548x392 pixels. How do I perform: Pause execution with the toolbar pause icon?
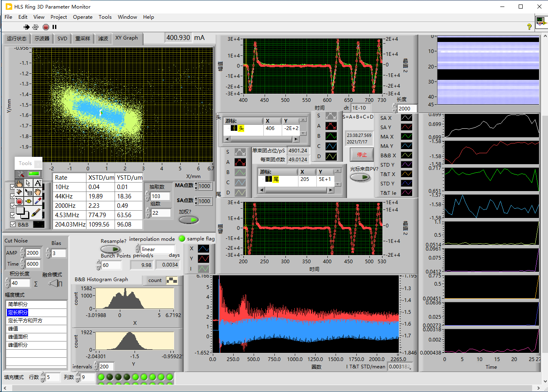pyautogui.click(x=54, y=27)
